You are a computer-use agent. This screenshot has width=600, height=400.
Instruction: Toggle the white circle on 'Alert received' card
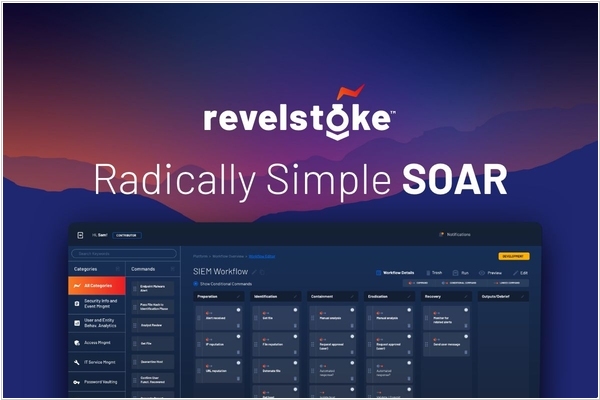coord(238,310)
